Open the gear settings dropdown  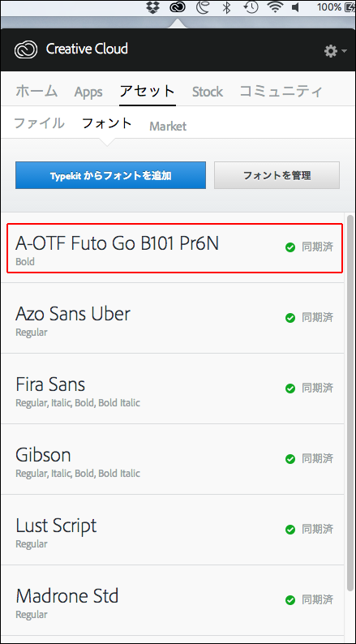click(x=335, y=51)
